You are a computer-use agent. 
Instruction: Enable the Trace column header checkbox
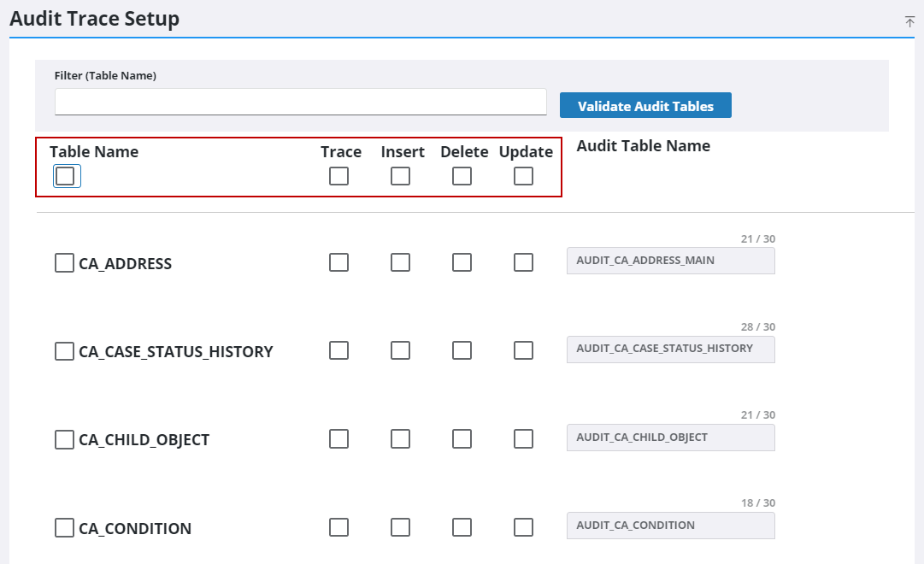(338, 176)
